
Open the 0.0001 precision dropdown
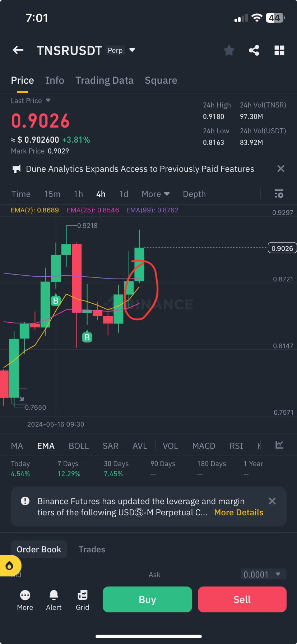[263, 574]
